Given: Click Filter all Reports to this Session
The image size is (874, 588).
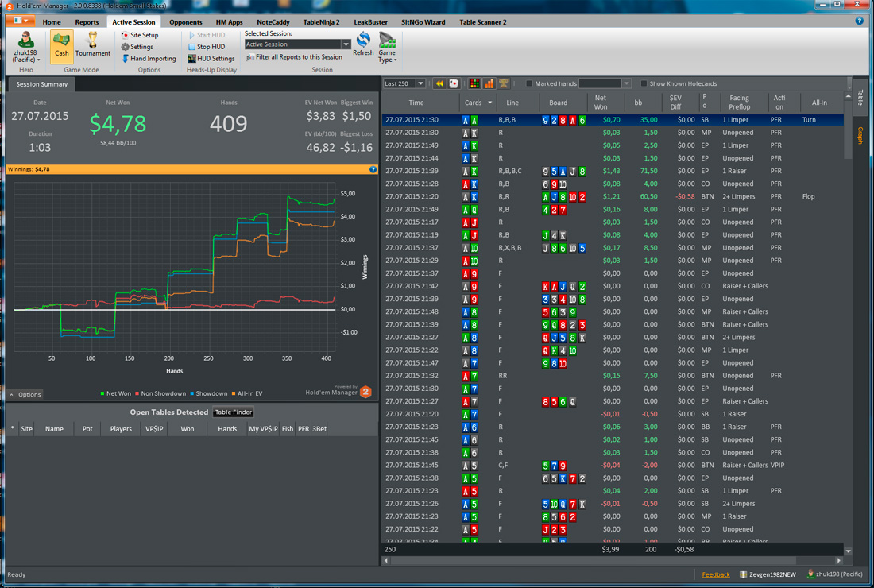Looking at the screenshot, I should (294, 57).
